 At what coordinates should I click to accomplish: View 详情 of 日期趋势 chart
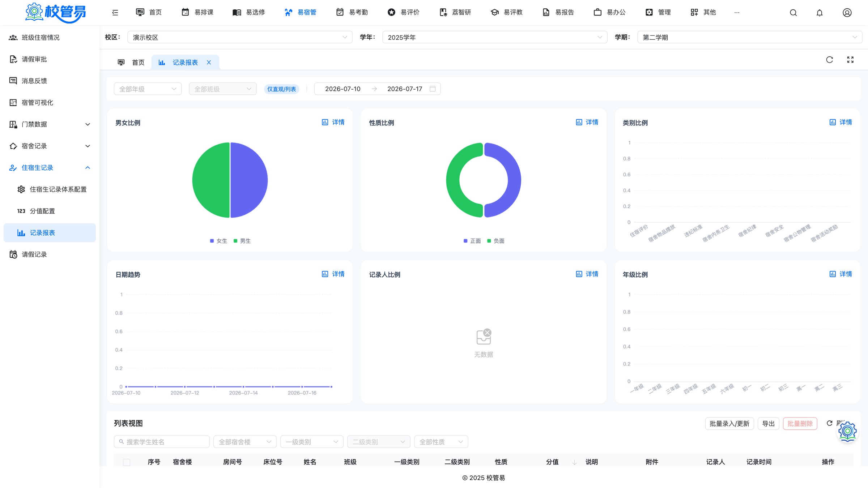pos(333,274)
